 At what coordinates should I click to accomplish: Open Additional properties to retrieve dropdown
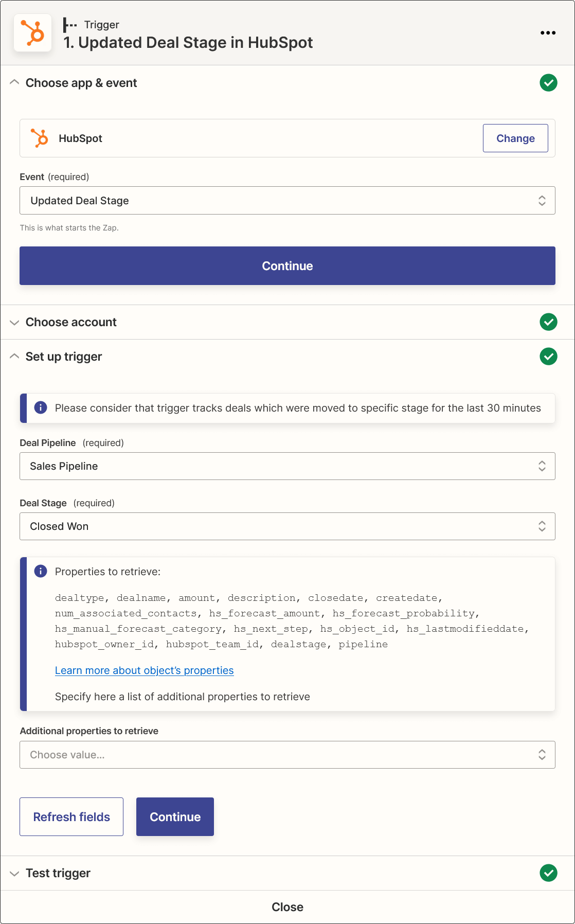pos(287,755)
